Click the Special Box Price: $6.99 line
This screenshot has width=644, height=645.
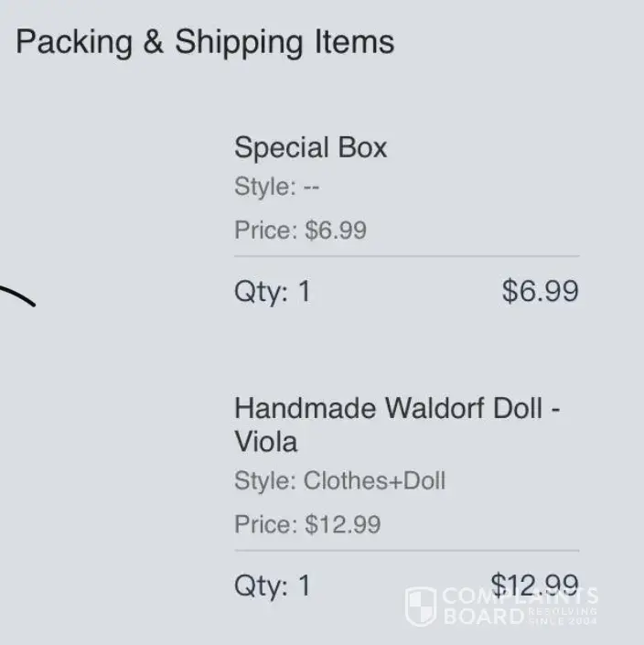(x=300, y=230)
